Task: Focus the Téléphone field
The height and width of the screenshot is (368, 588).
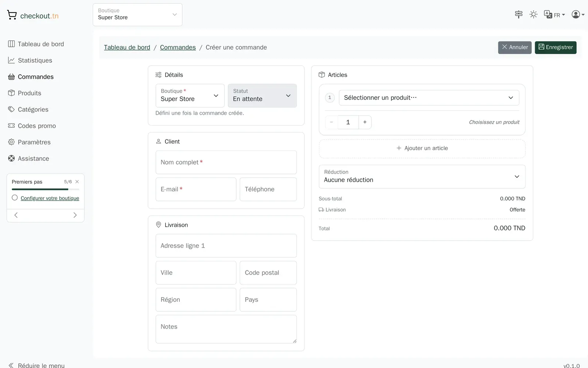Action: (268, 189)
